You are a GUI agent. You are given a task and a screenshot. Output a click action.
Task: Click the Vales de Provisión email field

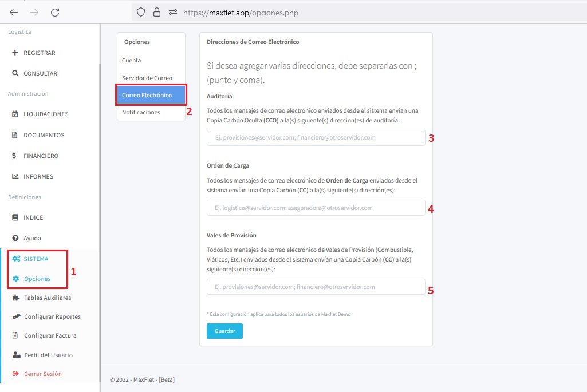pos(316,287)
